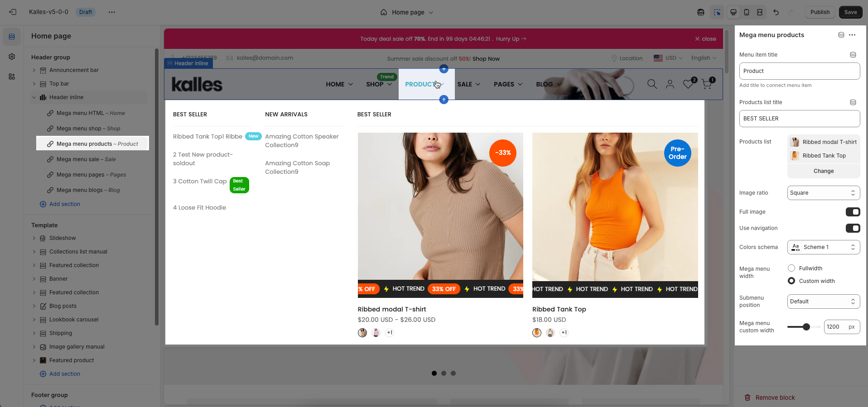Switch to mobile preview icon

(747, 12)
